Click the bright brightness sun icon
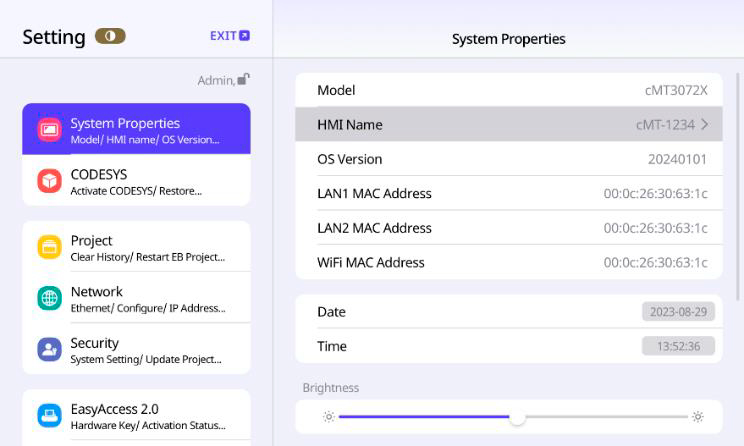 pos(698,417)
